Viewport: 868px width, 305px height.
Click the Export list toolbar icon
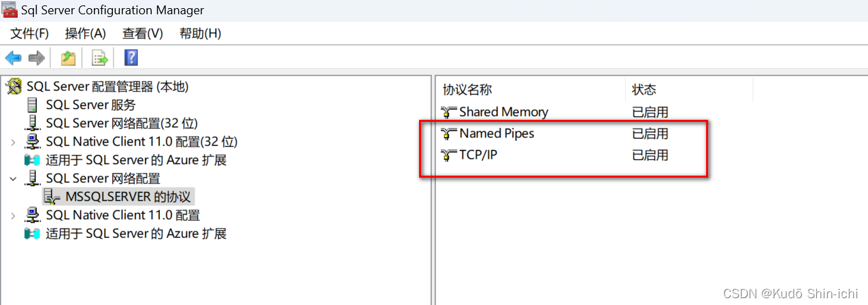(100, 59)
